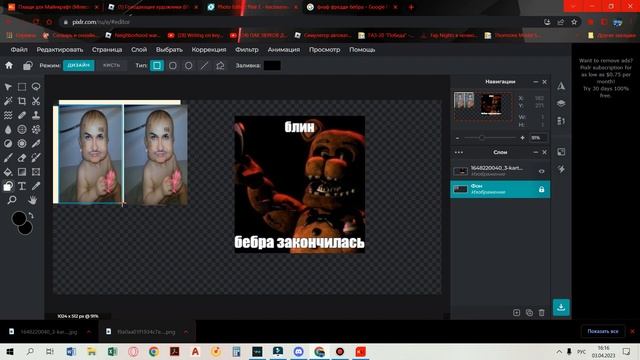The width and height of the screenshot is (640, 360).
Task: Choose rounded rectangle shape type
Action: pos(173,65)
